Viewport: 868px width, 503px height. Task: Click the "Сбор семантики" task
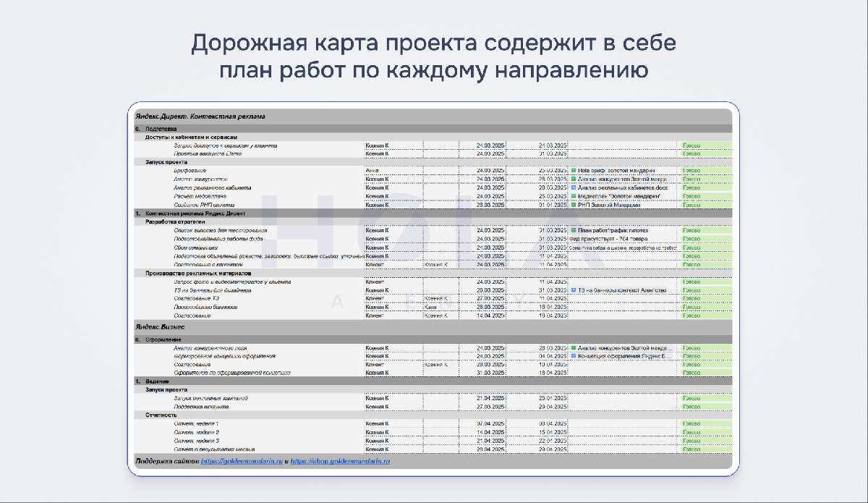[x=195, y=248]
